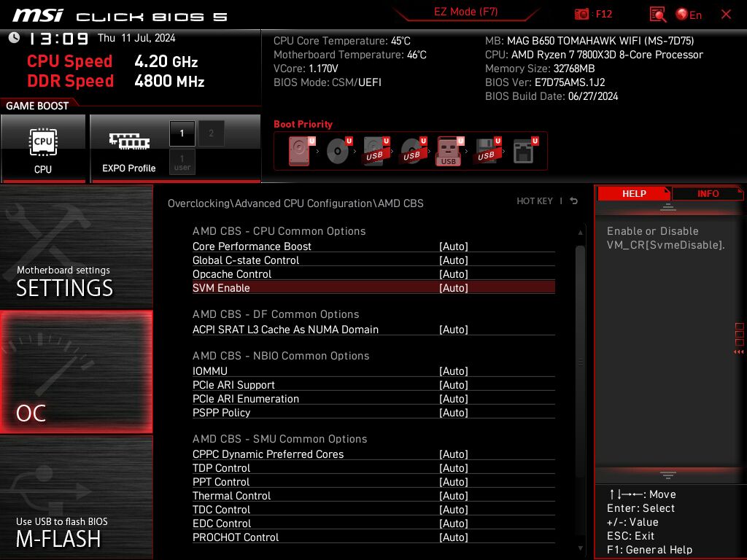747x560 pixels.
Task: Change language via the En globe icon
Action: pos(689,15)
